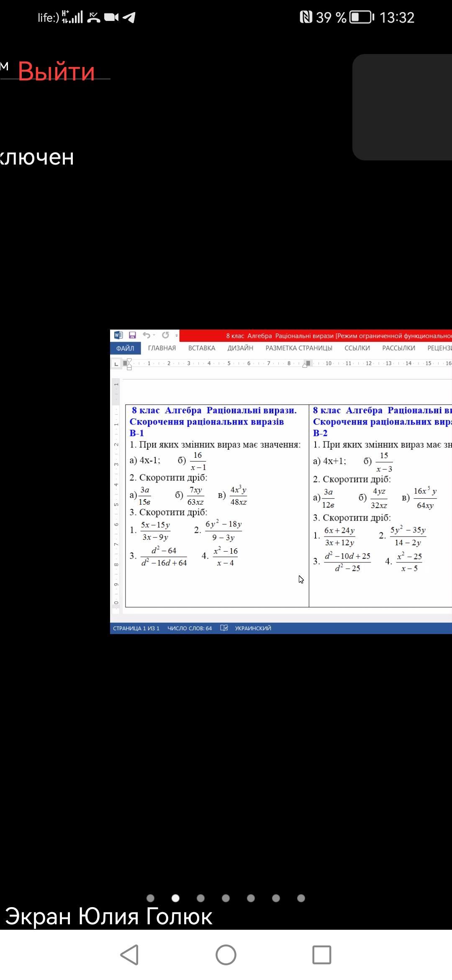Tap the video camera status bar icon
452x980 pixels.
tap(111, 17)
